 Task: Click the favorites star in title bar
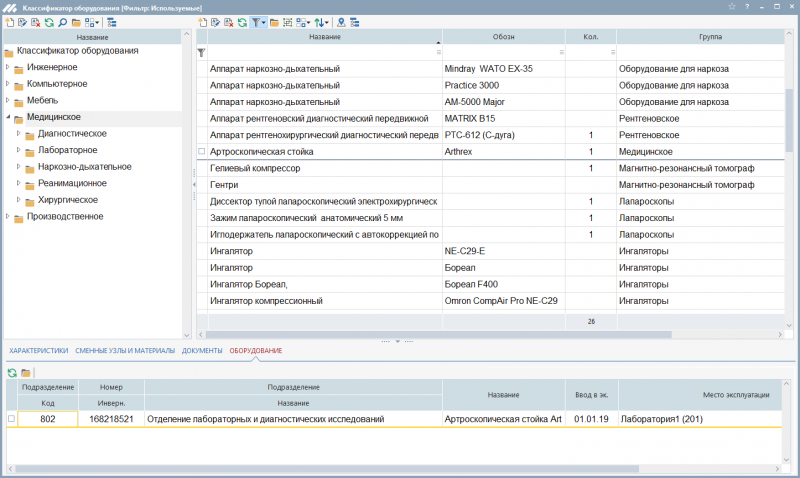(733, 7)
